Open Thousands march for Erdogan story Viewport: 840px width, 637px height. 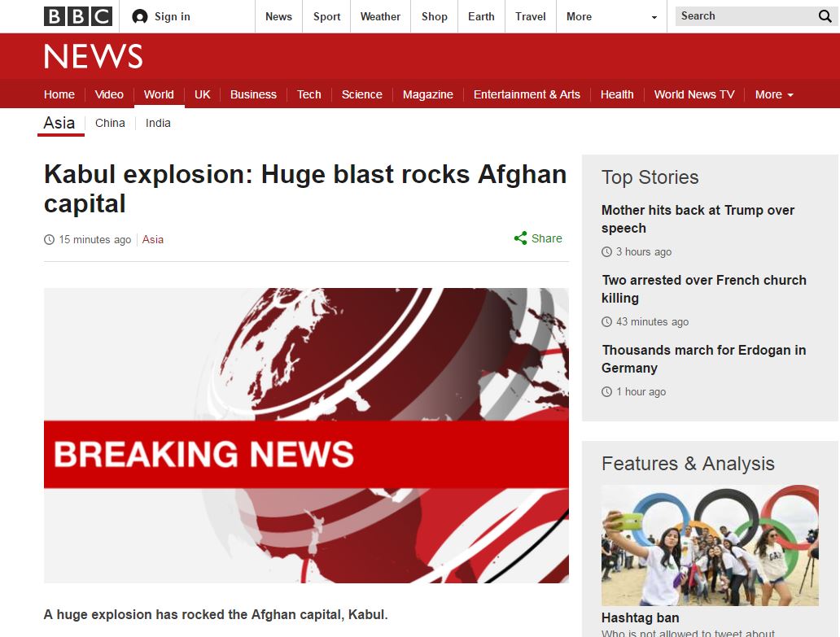pyautogui.click(x=703, y=359)
